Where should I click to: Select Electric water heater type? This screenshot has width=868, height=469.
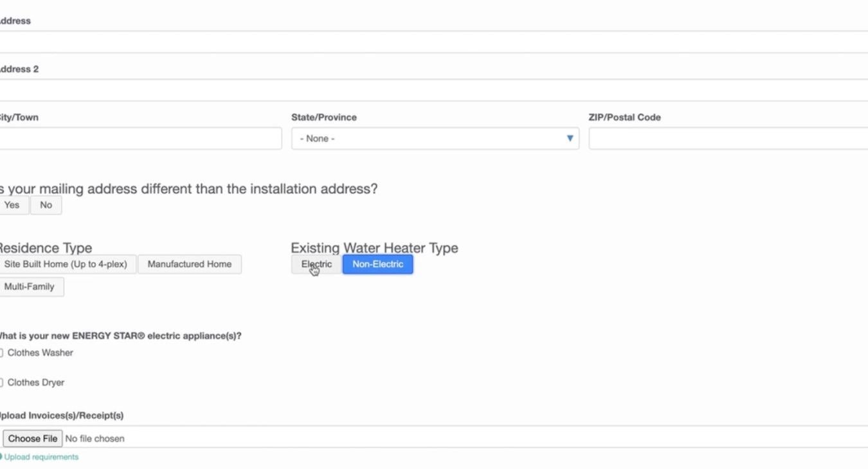pos(316,264)
